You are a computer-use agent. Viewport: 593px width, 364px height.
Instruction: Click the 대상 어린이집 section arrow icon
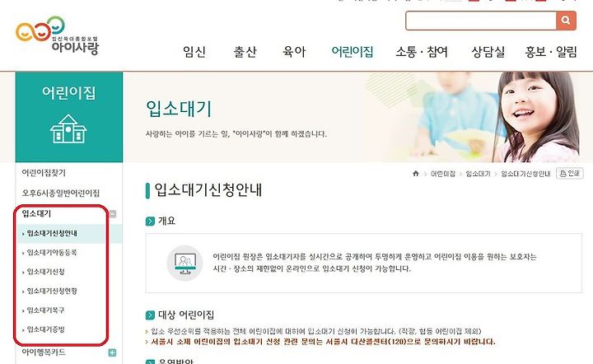point(150,315)
